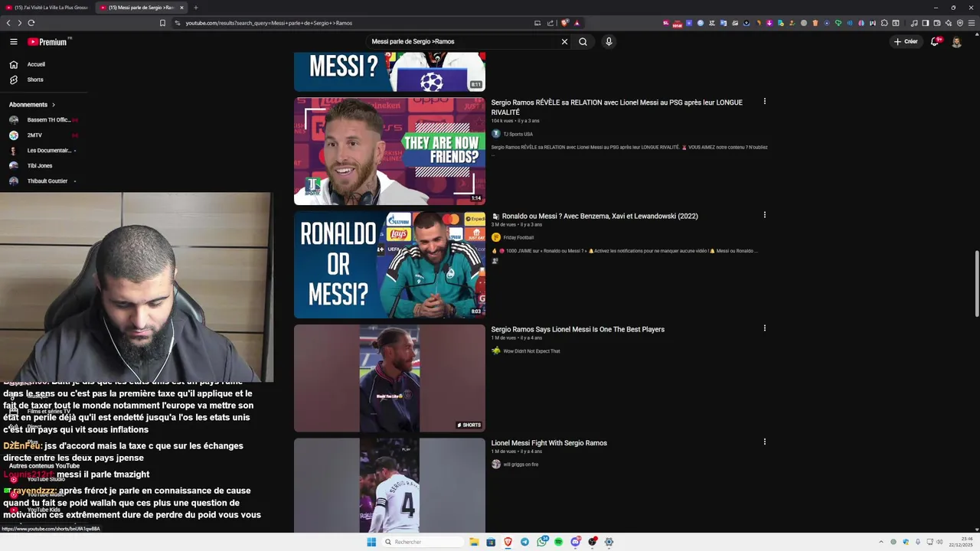Go forward in browser history
980x551 pixels.
coord(19,23)
